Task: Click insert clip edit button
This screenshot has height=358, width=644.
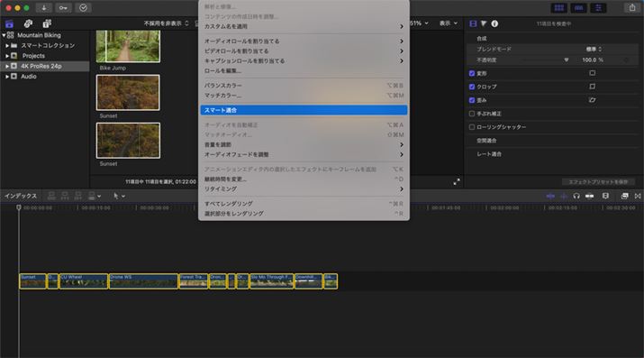Action: click(65, 196)
